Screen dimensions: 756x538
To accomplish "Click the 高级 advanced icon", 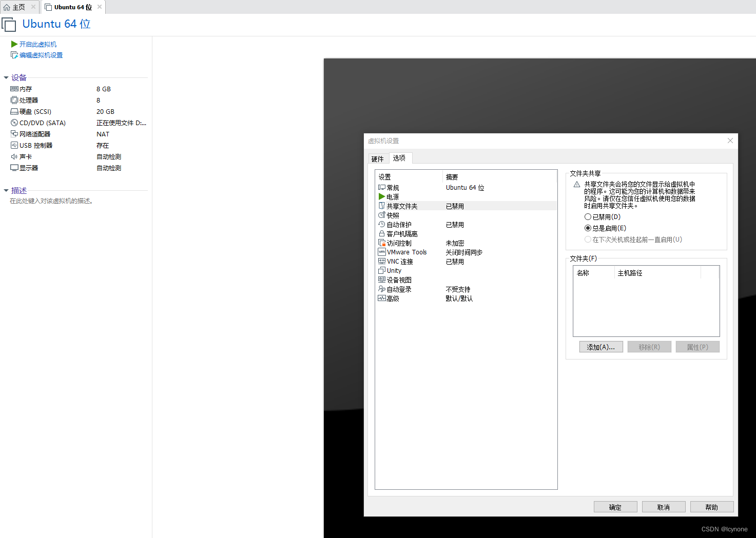I will [382, 298].
